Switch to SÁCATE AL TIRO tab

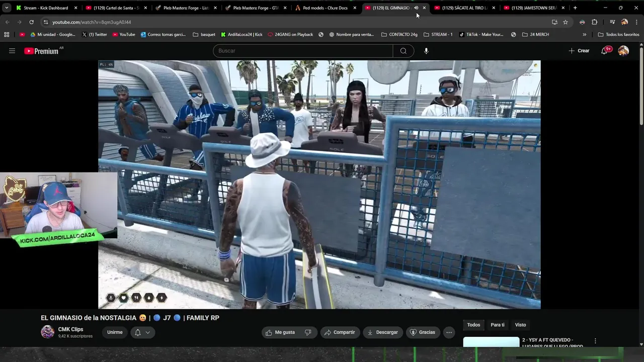point(464,8)
